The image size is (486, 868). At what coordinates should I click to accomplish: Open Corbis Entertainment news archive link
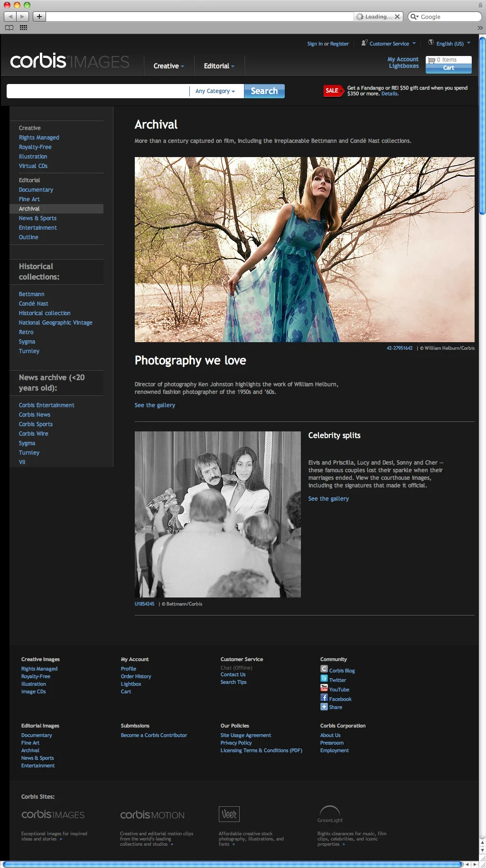coord(47,405)
